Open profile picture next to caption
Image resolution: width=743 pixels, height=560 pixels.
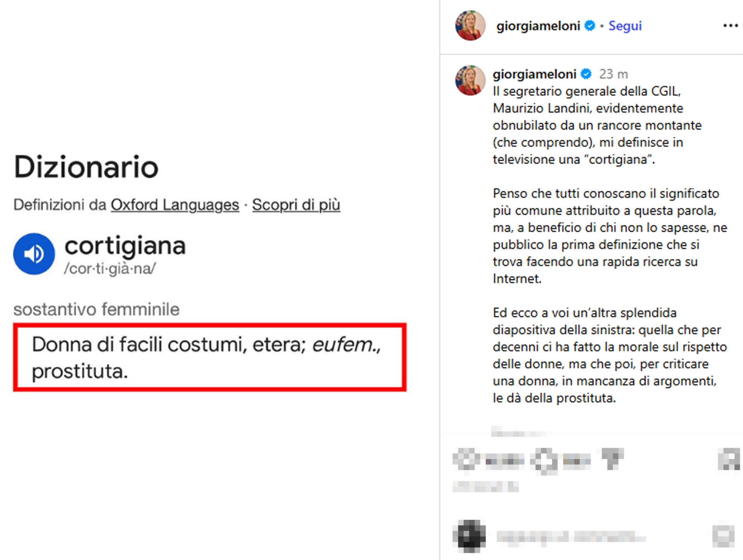470,80
